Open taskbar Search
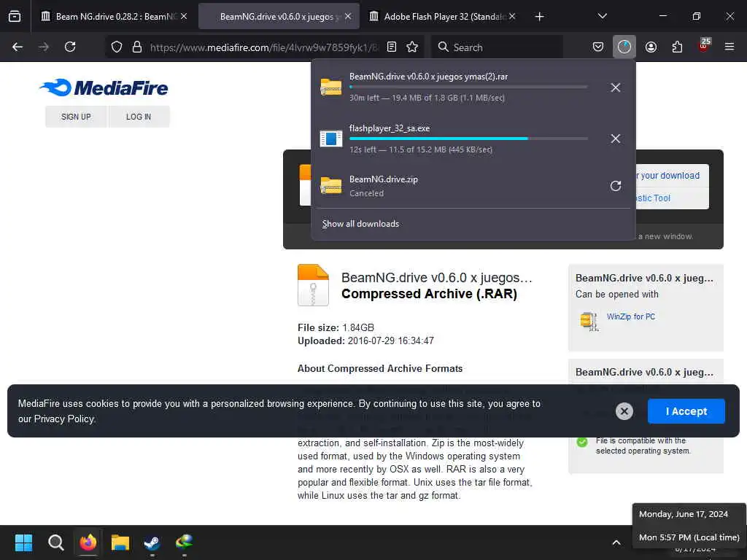 (x=55, y=542)
